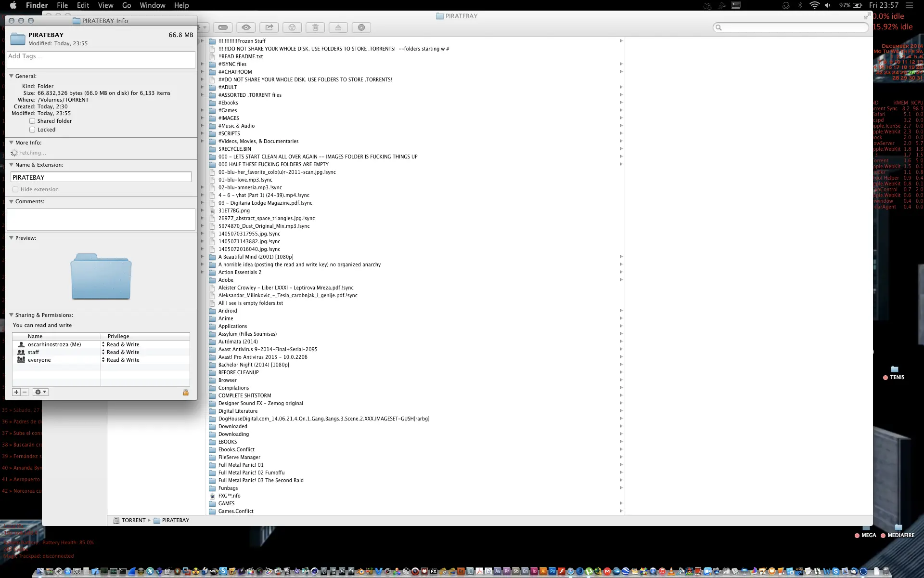Image resolution: width=924 pixels, height=578 pixels.
Task: Click the large folder preview image
Action: (101, 276)
